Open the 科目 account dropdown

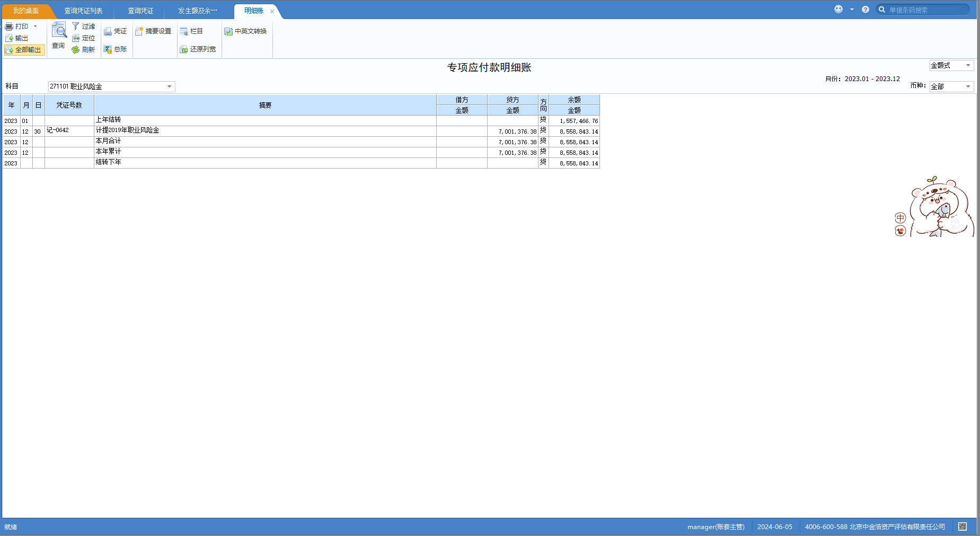pyautogui.click(x=169, y=86)
